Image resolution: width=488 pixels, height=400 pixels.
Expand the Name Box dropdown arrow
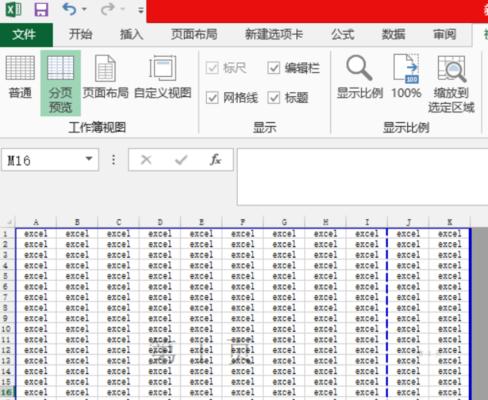coord(89,159)
